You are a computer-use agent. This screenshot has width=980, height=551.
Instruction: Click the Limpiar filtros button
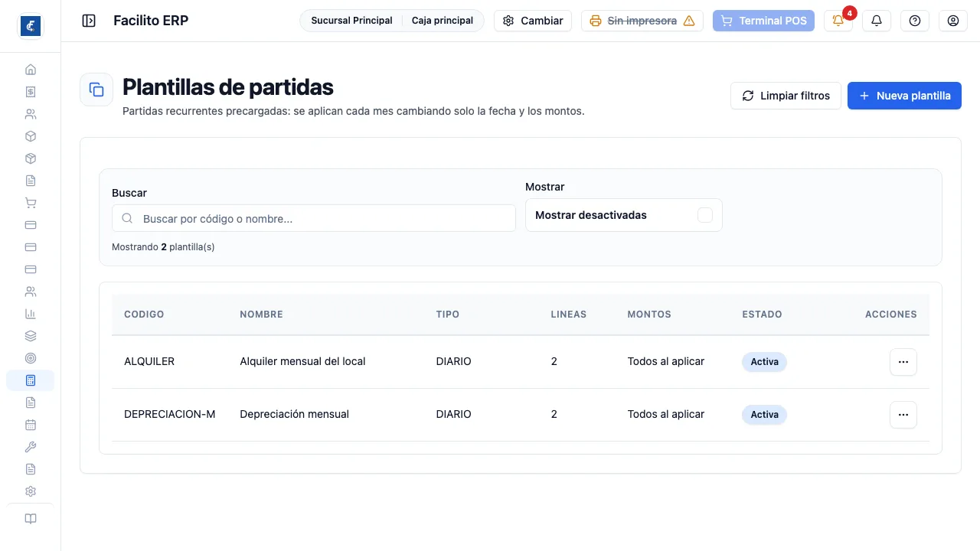pyautogui.click(x=786, y=96)
